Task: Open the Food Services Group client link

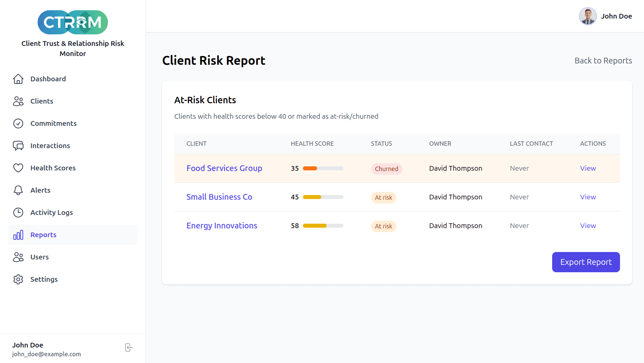Action: 224,168
